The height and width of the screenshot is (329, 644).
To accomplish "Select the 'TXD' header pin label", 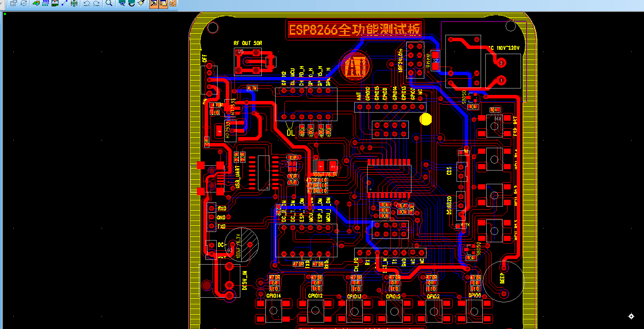I will 222,226.
